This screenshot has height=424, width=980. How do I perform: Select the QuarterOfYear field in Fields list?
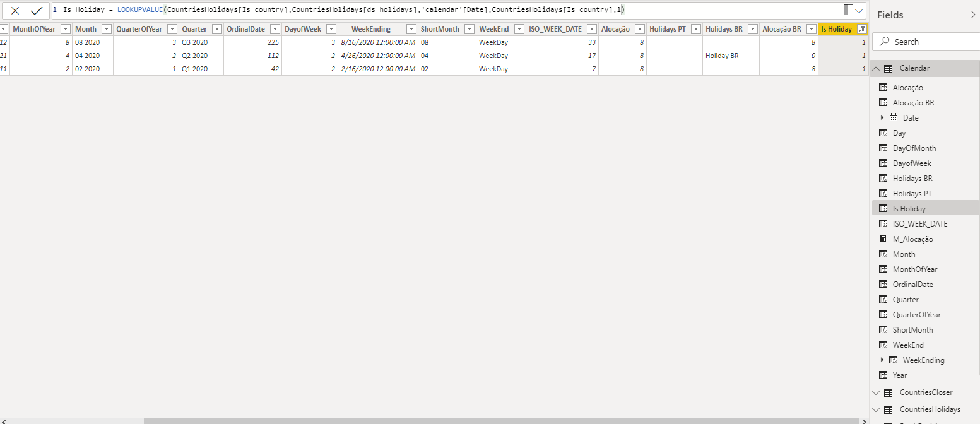(917, 315)
